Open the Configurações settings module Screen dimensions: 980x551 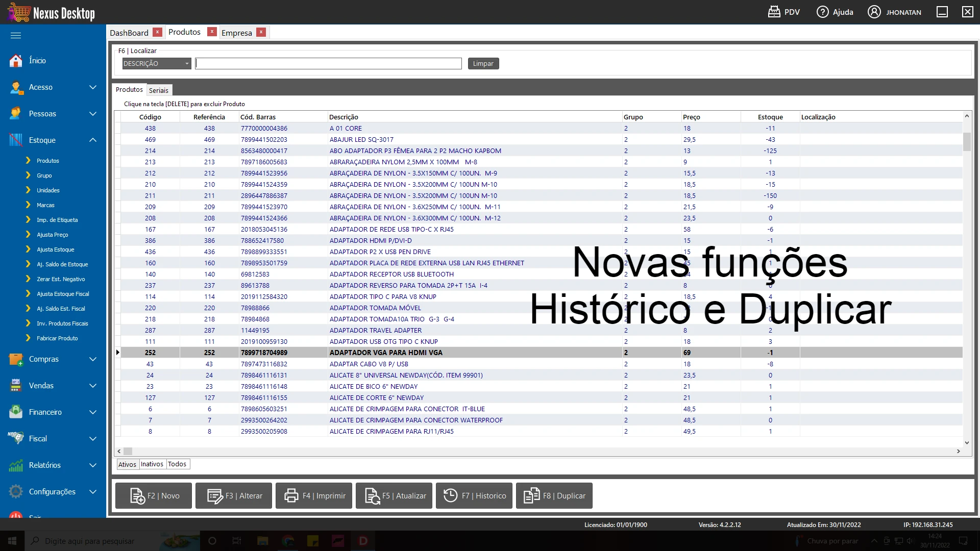pos(52,491)
